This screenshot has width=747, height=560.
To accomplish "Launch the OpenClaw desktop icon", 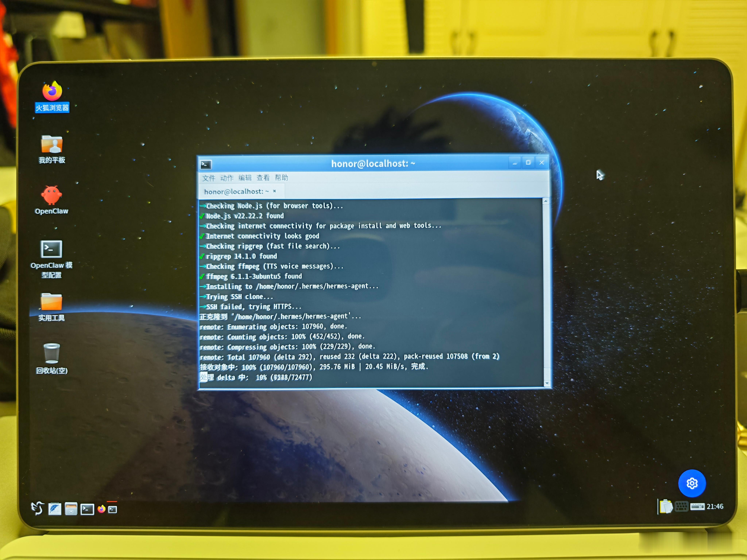I will [51, 200].
